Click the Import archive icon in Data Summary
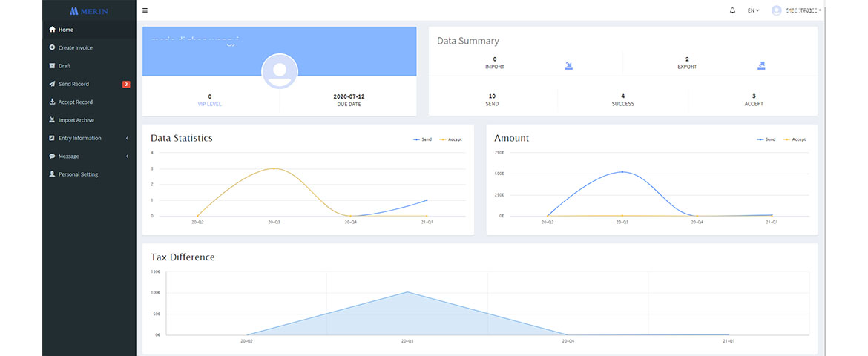Image resolution: width=868 pixels, height=356 pixels. coord(568,65)
